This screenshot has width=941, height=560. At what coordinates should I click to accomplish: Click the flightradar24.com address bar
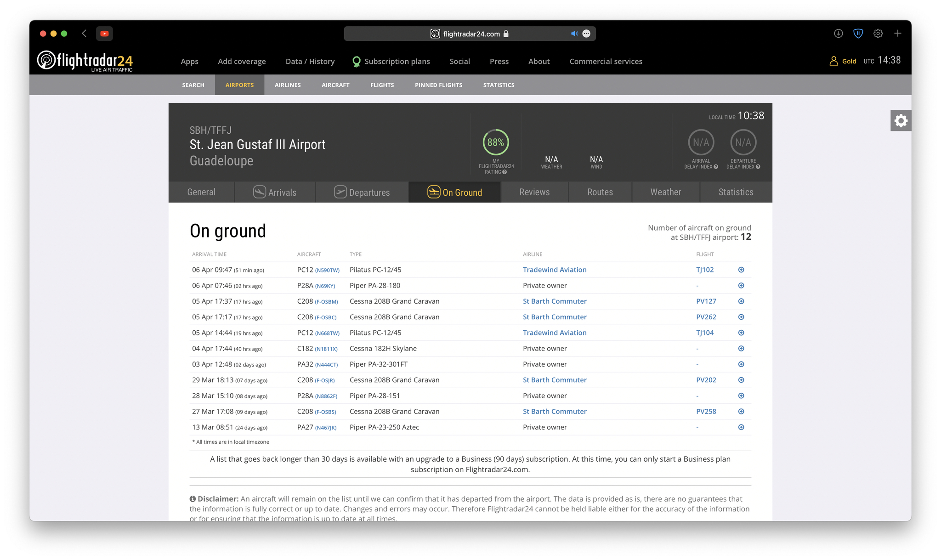470,34
